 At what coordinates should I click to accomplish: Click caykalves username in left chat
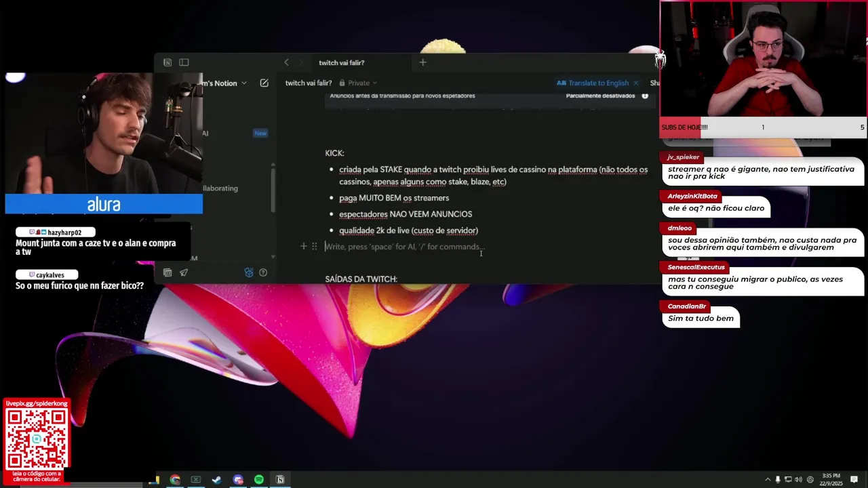pos(50,275)
